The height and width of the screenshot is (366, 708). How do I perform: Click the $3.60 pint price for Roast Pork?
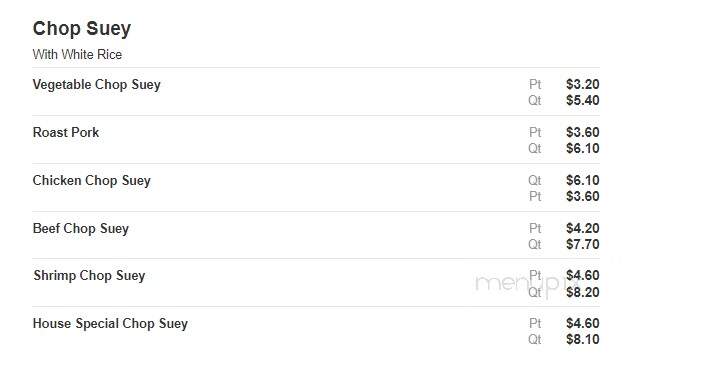[582, 132]
